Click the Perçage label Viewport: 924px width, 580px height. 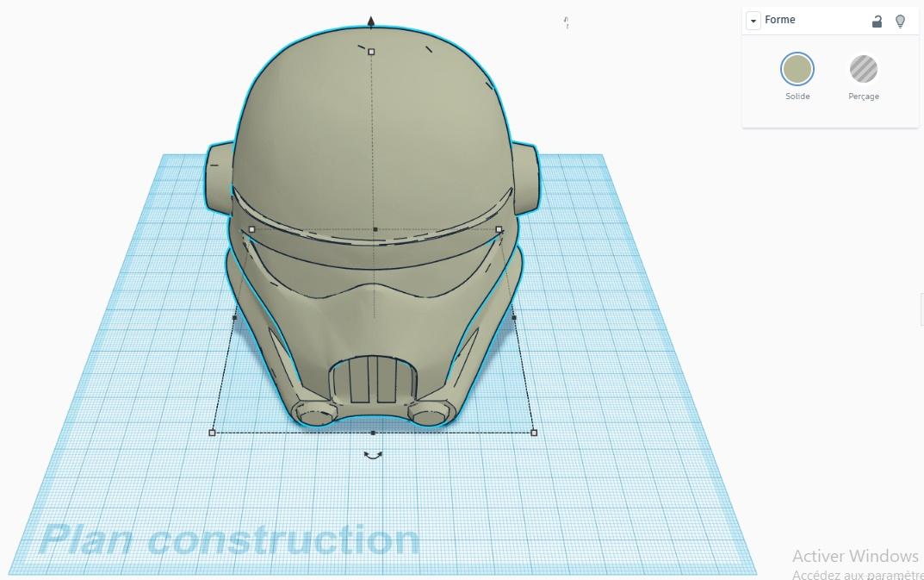point(864,97)
